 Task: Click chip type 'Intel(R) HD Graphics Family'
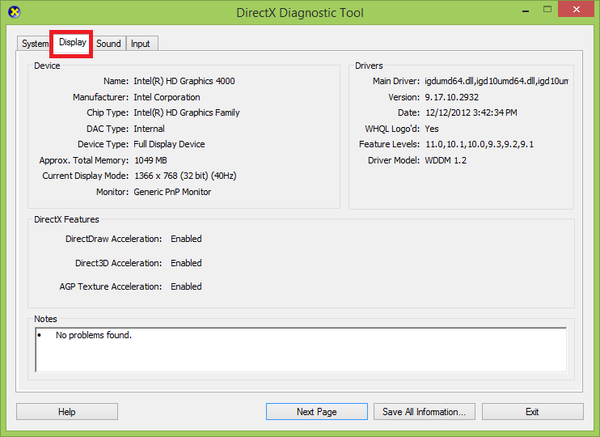click(x=187, y=113)
